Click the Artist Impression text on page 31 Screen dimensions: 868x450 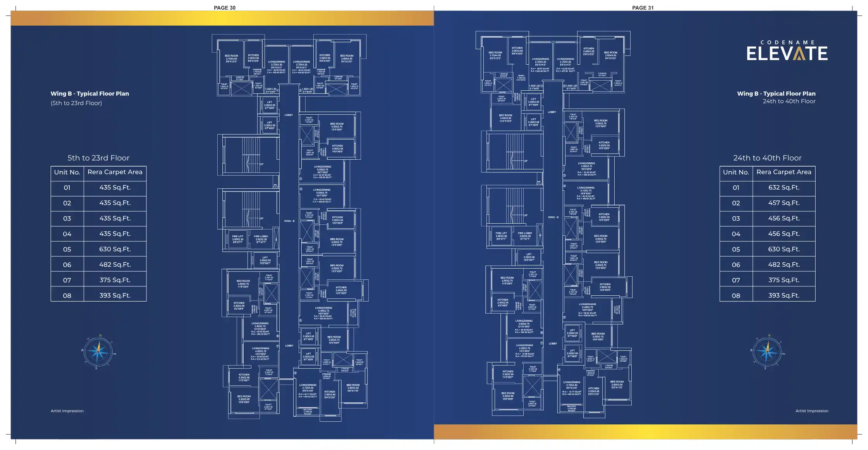pos(811,411)
